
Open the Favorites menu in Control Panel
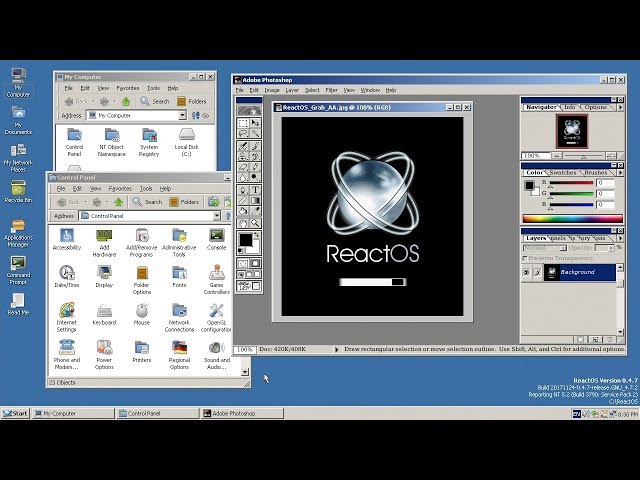[x=120, y=189]
